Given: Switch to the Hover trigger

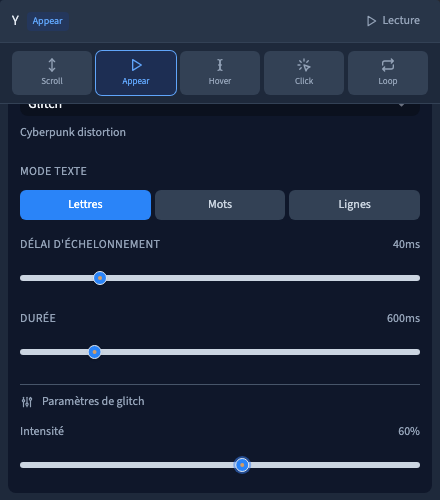Looking at the screenshot, I should 220,73.
